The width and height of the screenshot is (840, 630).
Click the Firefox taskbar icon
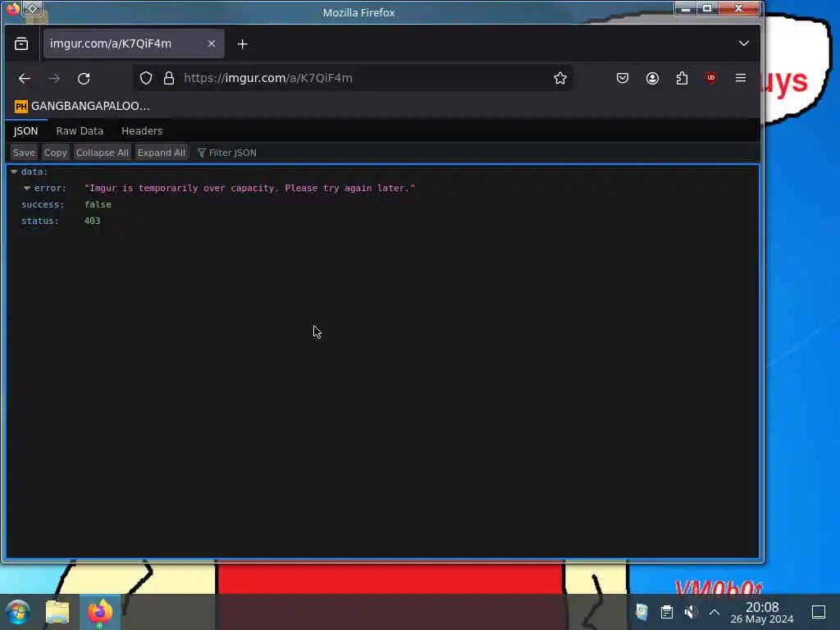99,612
